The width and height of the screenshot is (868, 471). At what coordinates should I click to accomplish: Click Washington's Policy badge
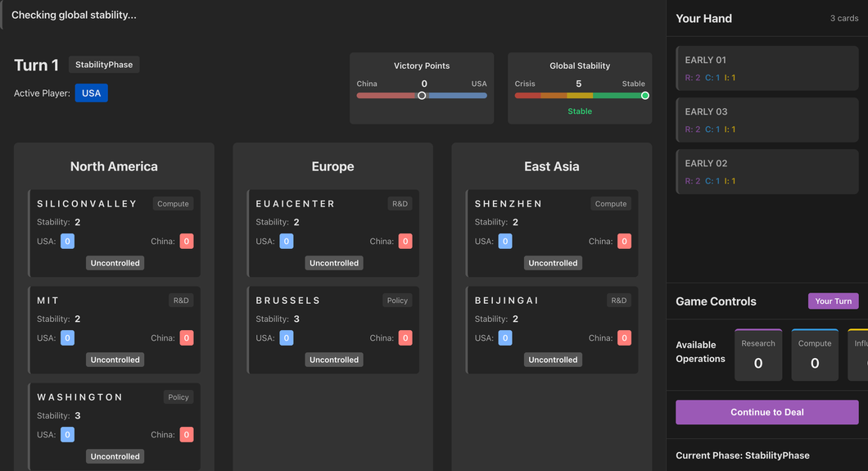point(179,397)
